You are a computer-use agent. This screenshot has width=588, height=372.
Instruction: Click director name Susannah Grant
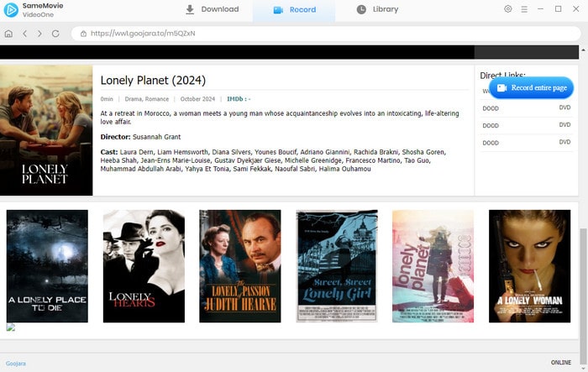point(157,137)
